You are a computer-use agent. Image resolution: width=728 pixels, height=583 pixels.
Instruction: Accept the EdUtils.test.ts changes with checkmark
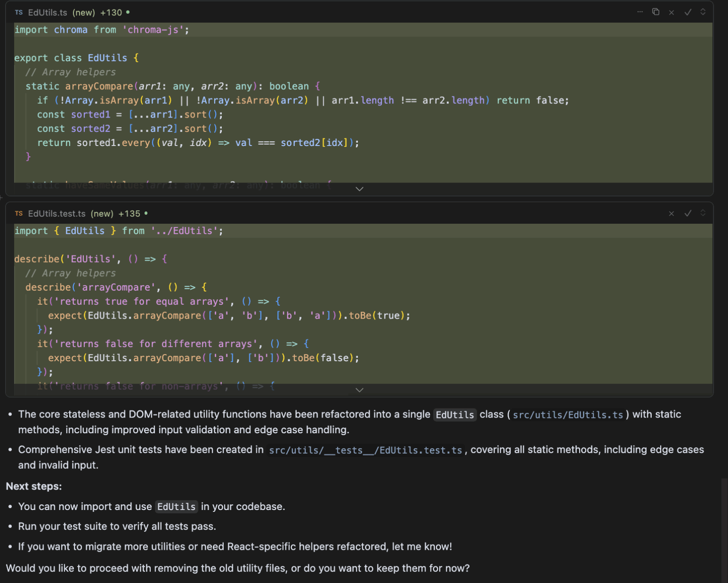pos(688,214)
